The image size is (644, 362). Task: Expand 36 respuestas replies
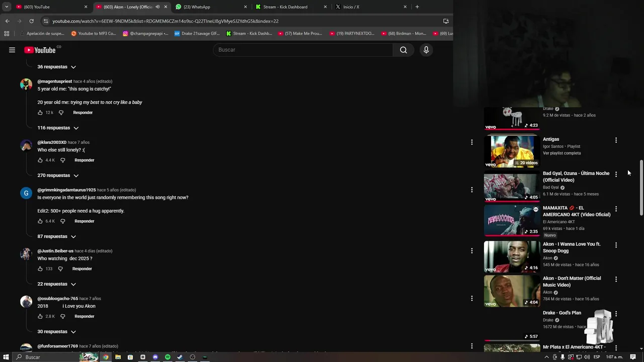coord(56,67)
